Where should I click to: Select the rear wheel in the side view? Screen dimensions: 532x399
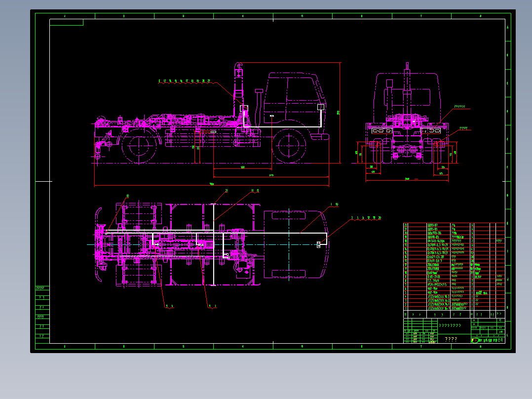coord(139,146)
